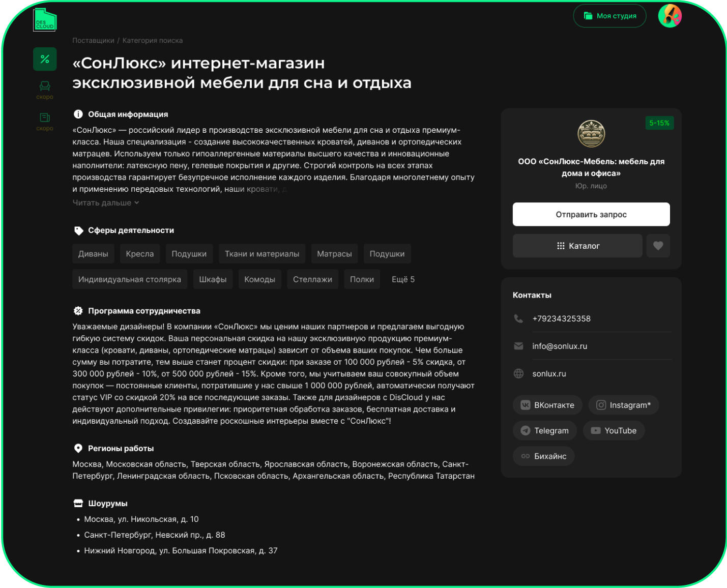Open Категория поиска breadcrumb
The image size is (727, 588).
click(152, 40)
